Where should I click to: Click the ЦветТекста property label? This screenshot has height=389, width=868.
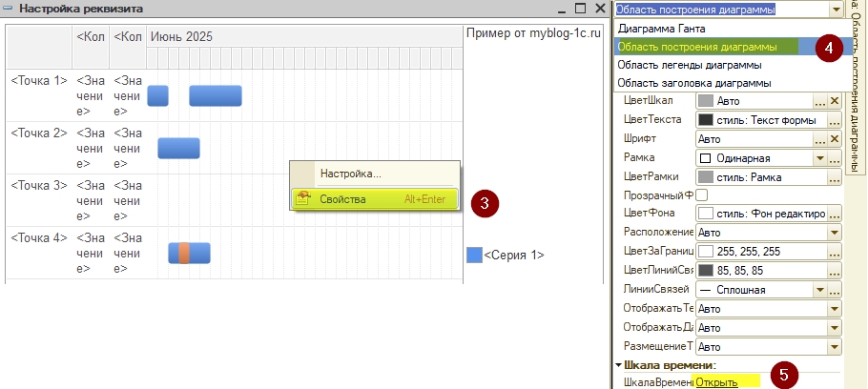pyautogui.click(x=652, y=120)
